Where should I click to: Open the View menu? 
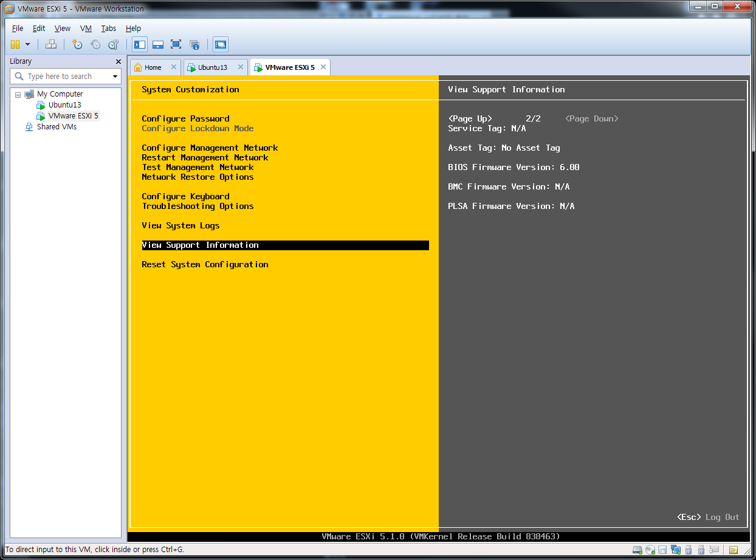63,28
